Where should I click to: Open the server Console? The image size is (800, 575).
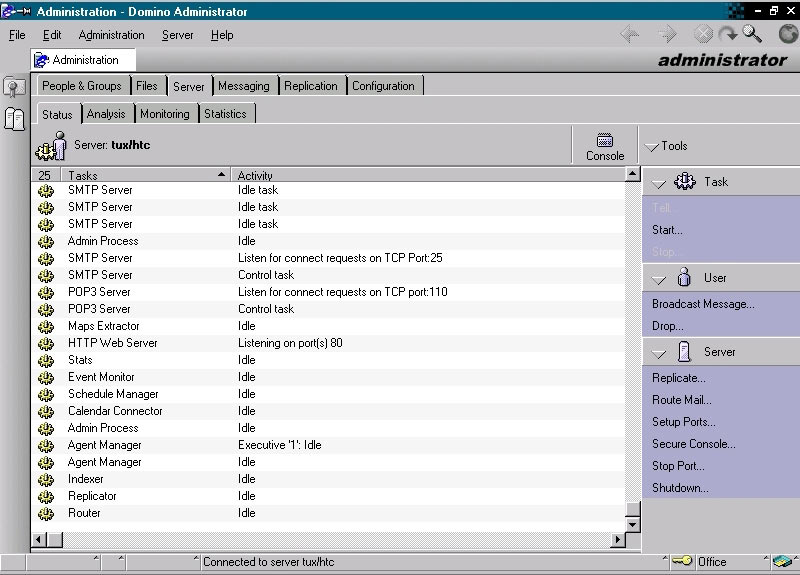click(604, 146)
